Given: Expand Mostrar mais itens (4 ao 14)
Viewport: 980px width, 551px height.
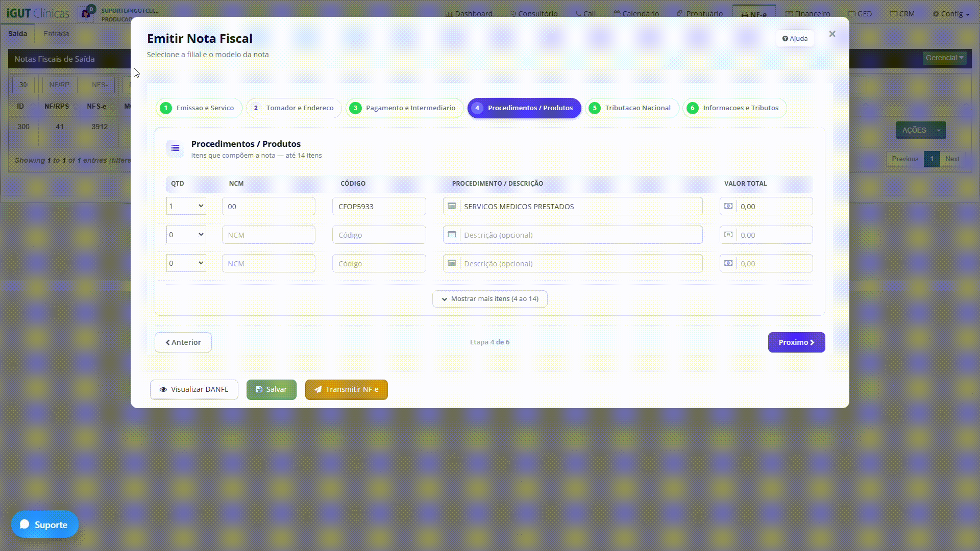Looking at the screenshot, I should click(x=490, y=299).
